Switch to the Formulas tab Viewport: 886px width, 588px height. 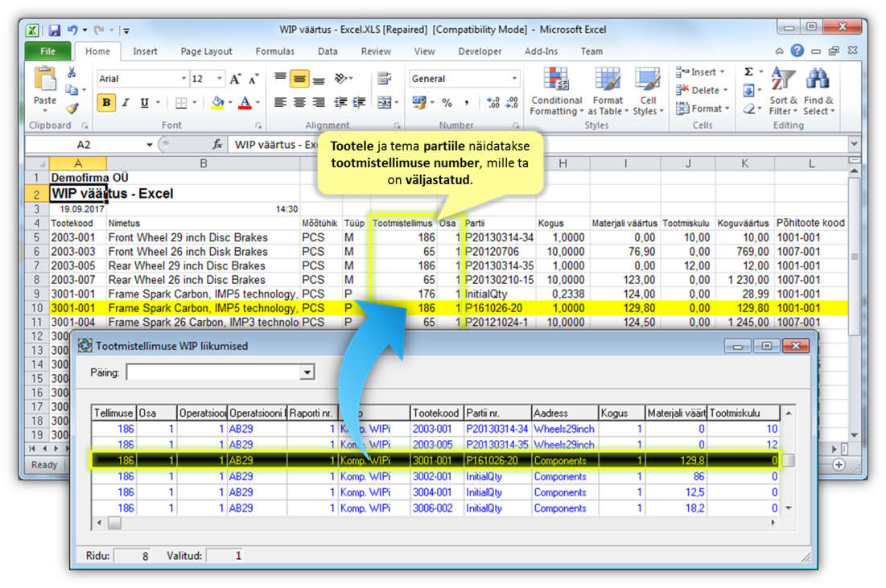(274, 51)
